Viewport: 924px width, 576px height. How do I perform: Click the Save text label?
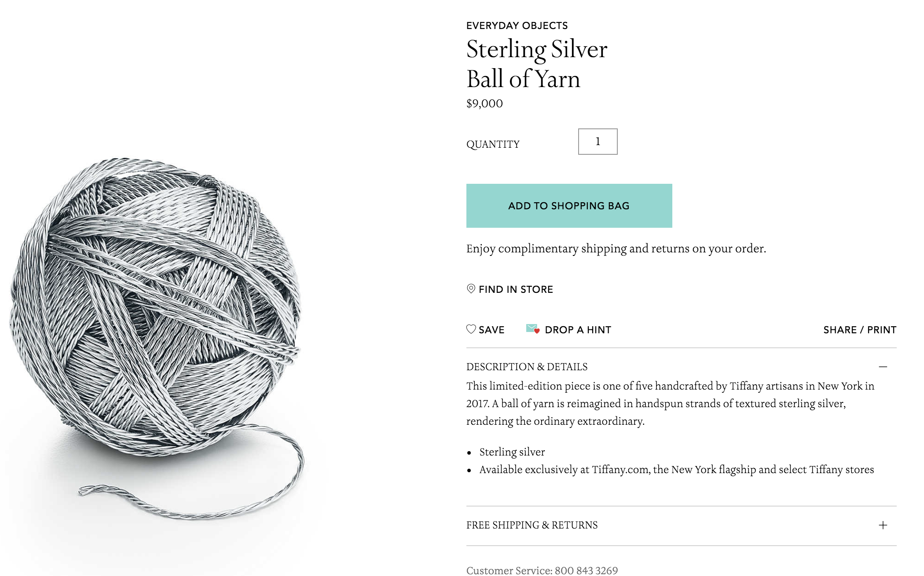coord(491,330)
